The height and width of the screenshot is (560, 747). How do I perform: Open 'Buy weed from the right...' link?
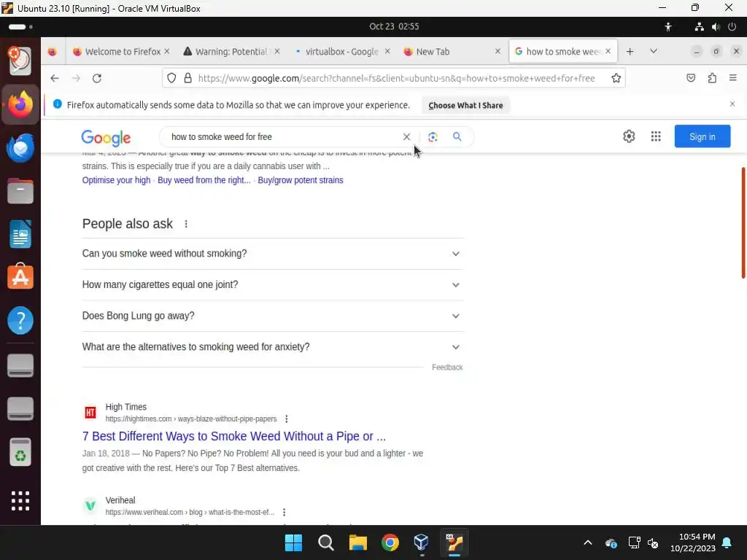click(x=204, y=180)
